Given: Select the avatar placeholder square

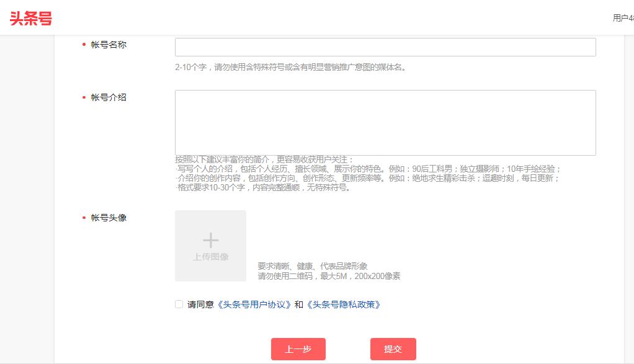Looking at the screenshot, I should click(210, 246).
